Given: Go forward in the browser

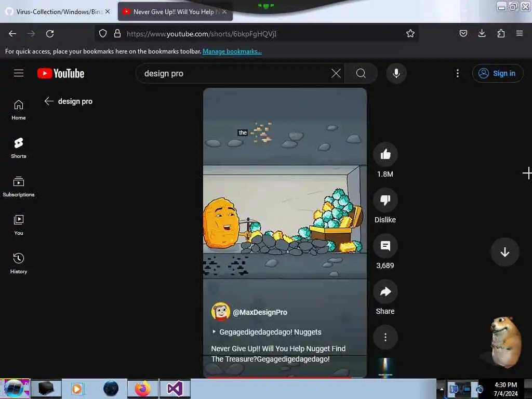Looking at the screenshot, I should coord(31,34).
